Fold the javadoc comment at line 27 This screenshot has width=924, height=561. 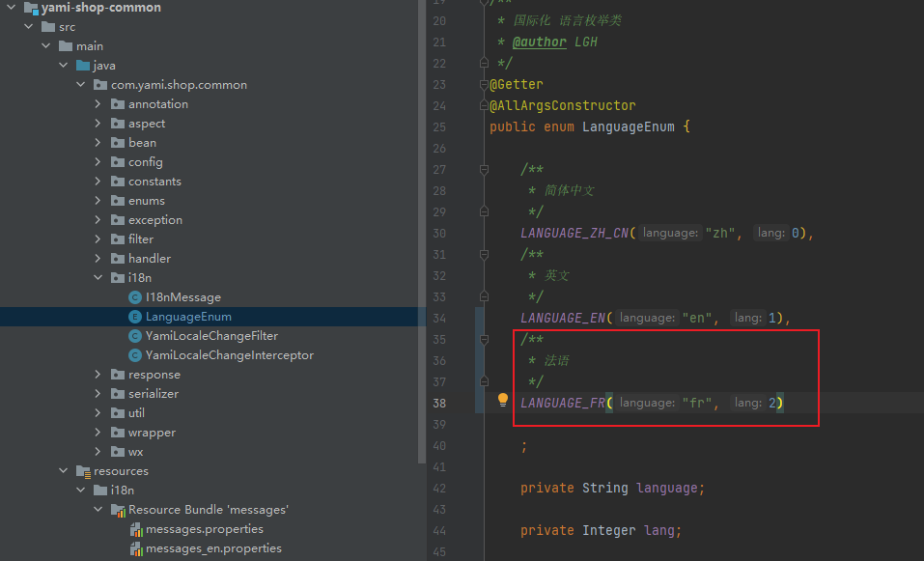(485, 170)
